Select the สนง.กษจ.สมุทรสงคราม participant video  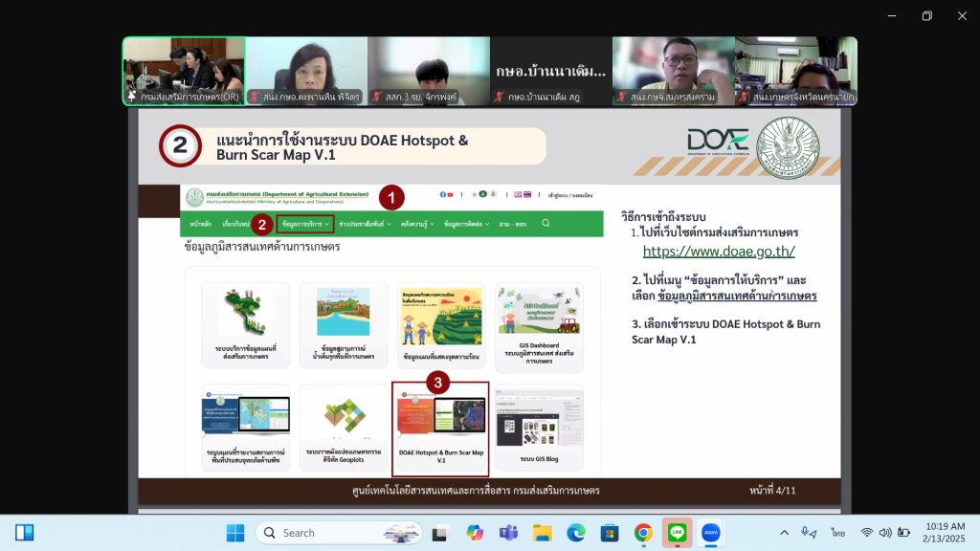click(674, 71)
